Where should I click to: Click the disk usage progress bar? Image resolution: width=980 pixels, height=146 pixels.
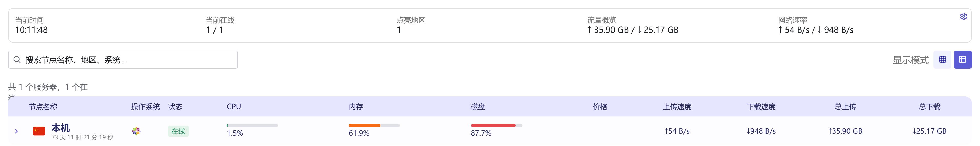point(496,126)
